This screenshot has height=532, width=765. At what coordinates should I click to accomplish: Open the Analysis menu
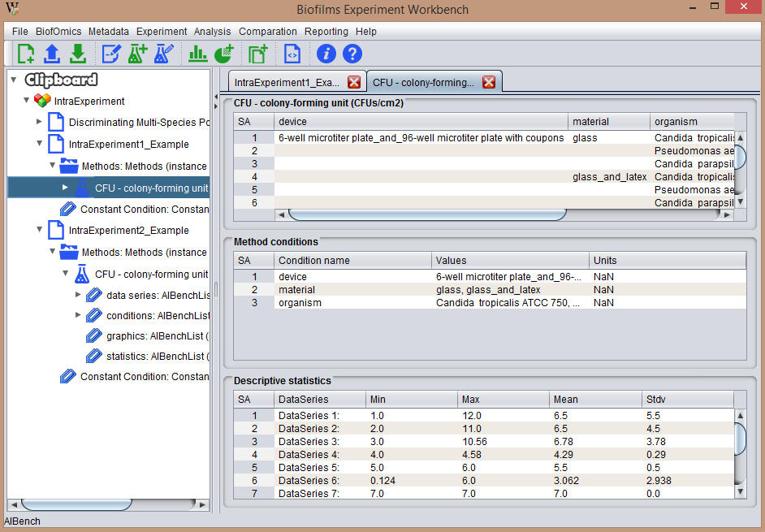(x=212, y=31)
